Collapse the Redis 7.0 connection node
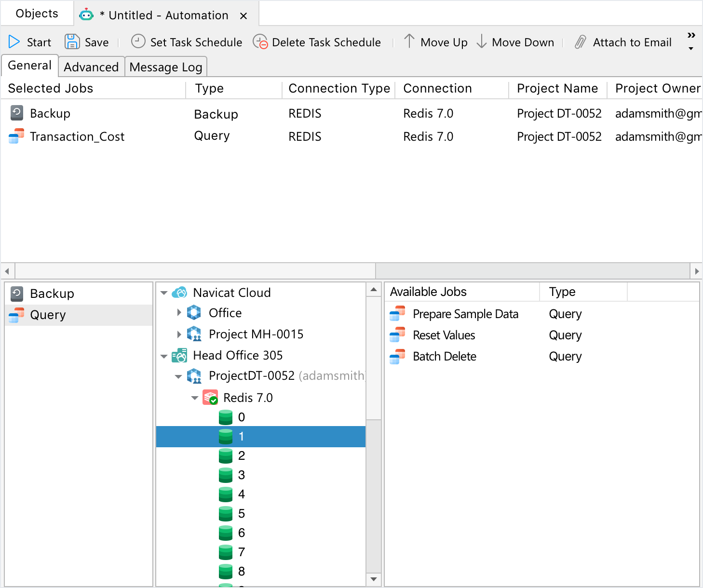Screen dimensions: 703x588 [195, 398]
